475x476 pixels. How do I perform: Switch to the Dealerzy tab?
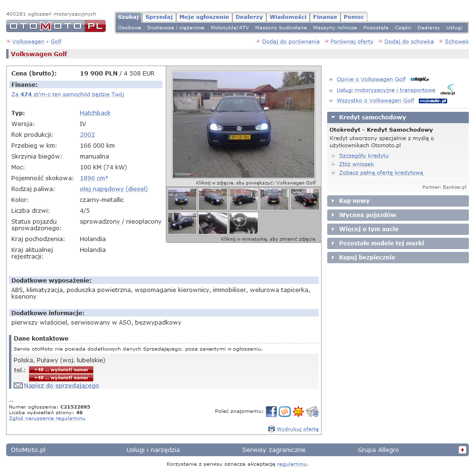click(x=249, y=17)
